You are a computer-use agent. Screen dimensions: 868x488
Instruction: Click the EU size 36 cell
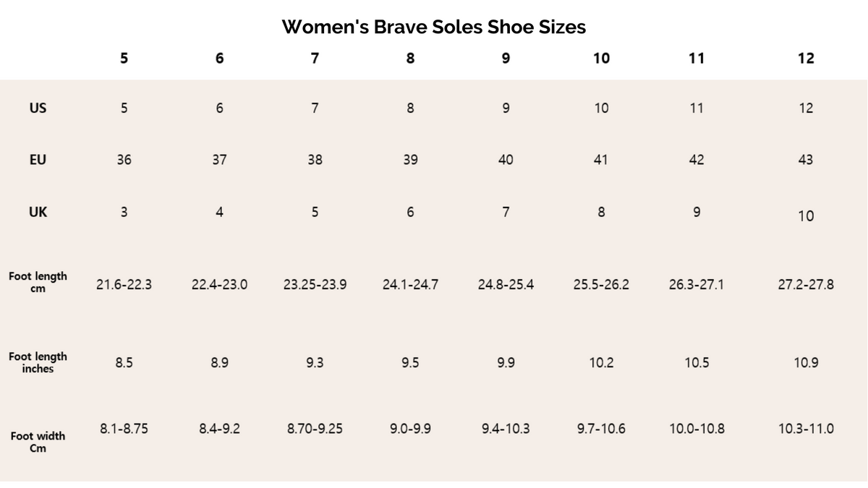pyautogui.click(x=124, y=160)
